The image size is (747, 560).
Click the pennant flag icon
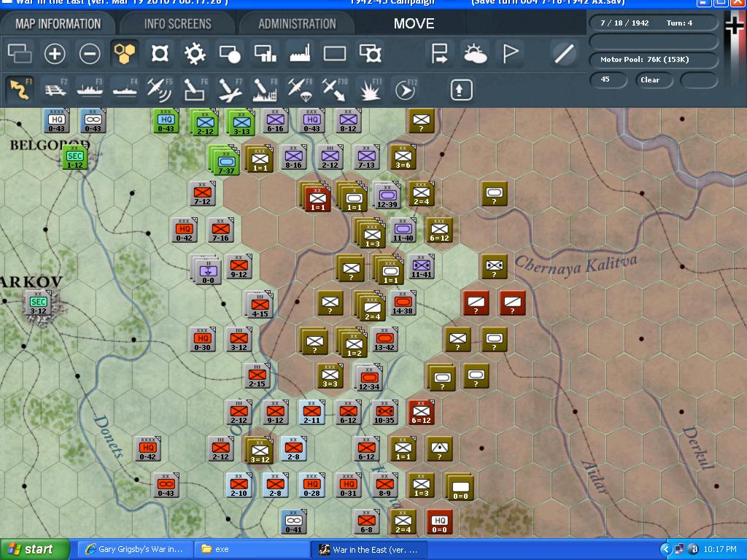pos(510,53)
